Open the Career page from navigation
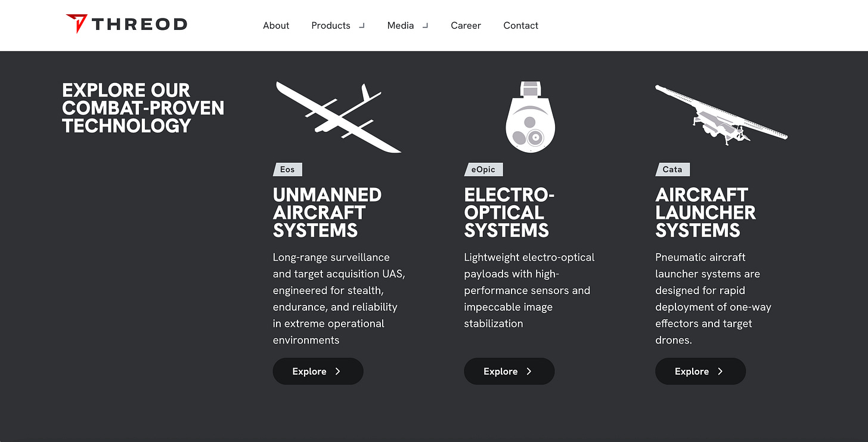Screen dimensions: 868x442 (x=466, y=26)
